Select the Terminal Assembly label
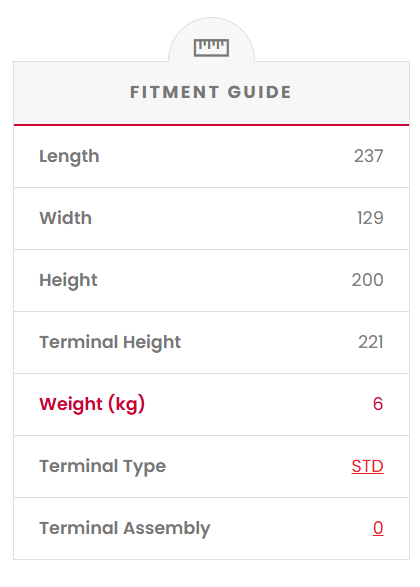The image size is (420, 587). pos(125,529)
